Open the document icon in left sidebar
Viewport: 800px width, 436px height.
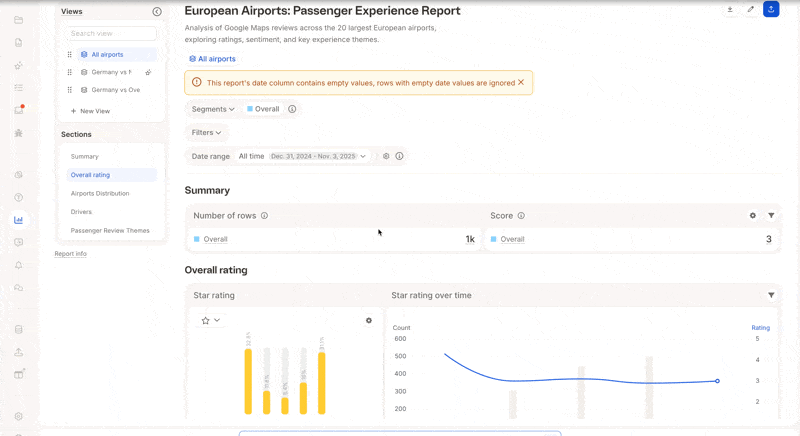point(18,43)
